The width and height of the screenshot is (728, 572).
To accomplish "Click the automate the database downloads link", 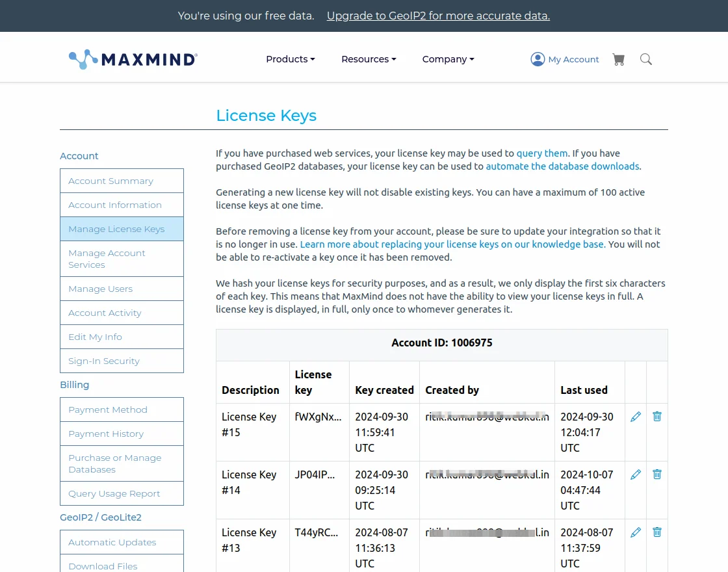I will click(562, 166).
